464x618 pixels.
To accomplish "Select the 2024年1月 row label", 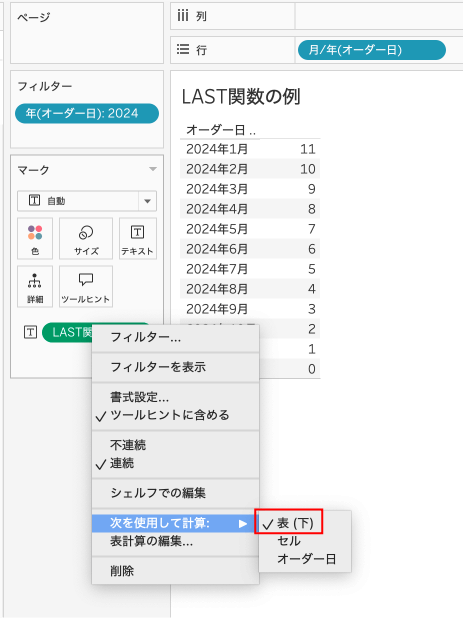I will point(217,149).
